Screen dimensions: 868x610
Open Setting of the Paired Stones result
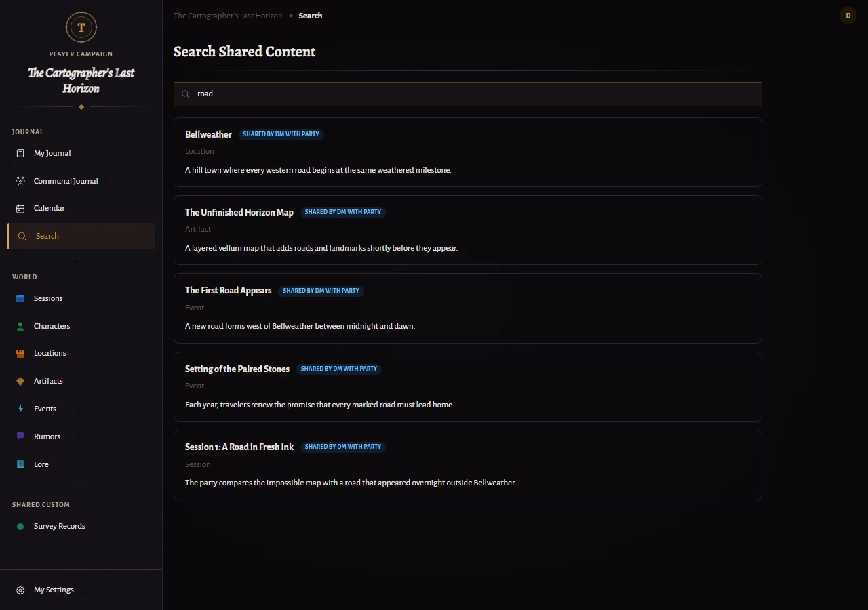coord(468,386)
